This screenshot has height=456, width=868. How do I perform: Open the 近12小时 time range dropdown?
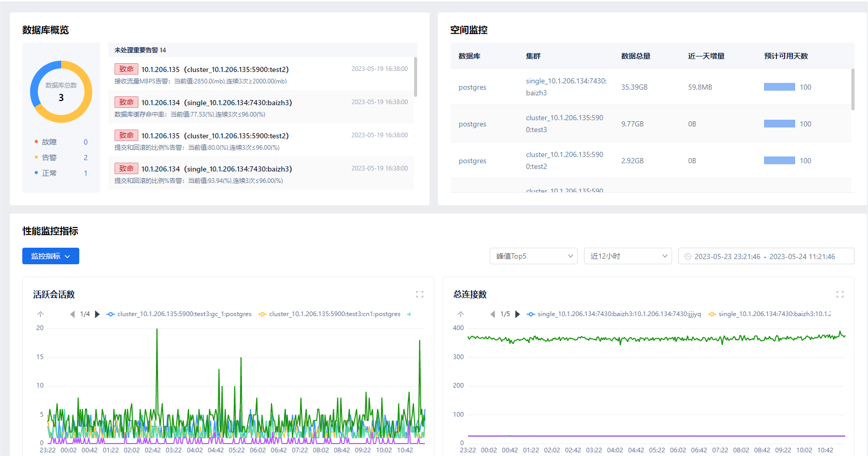click(628, 256)
